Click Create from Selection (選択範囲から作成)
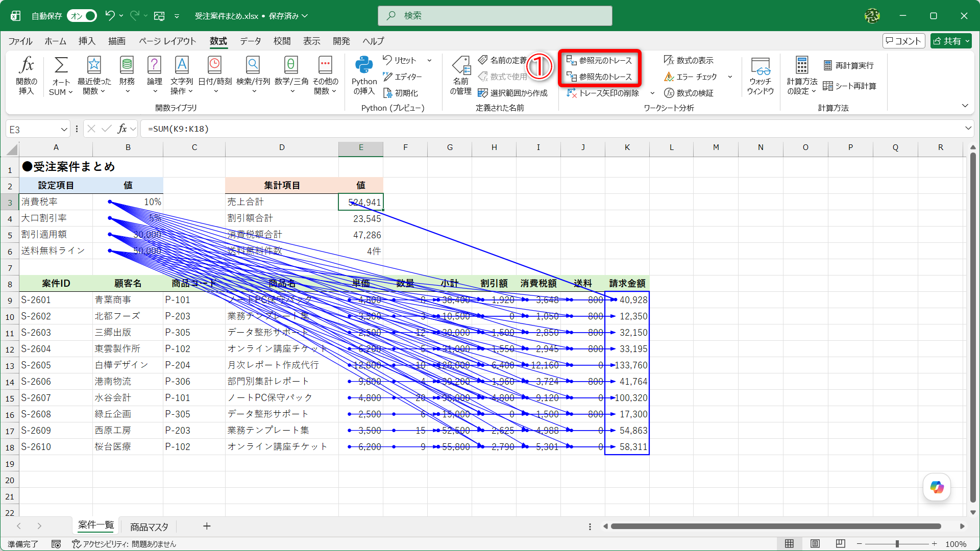 pyautogui.click(x=512, y=93)
